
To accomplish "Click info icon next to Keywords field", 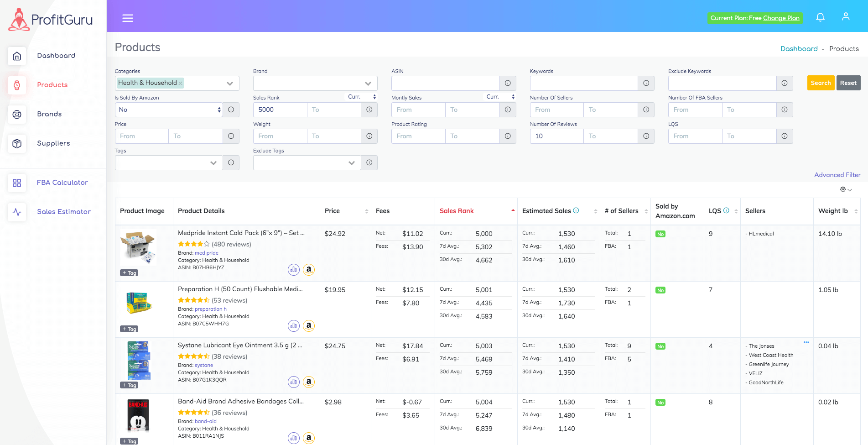I will tap(646, 83).
